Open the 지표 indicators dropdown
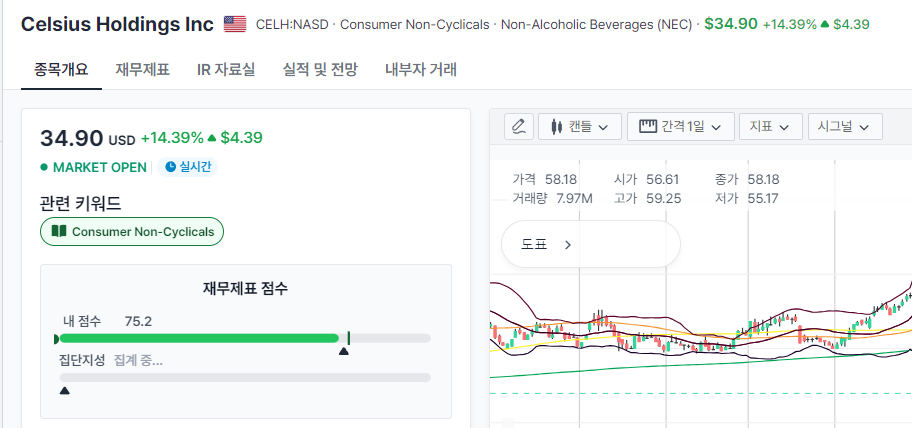The width and height of the screenshot is (912, 428). (770, 127)
